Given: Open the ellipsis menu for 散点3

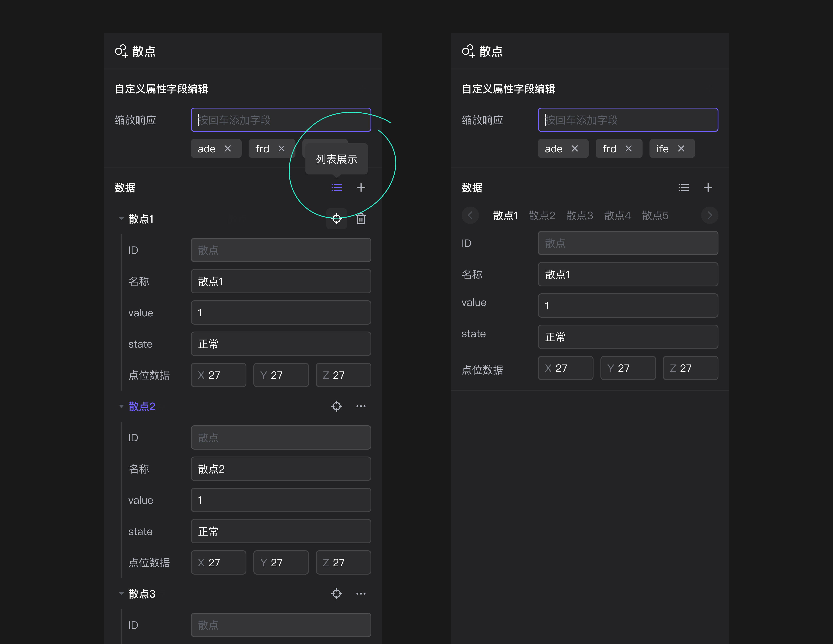Looking at the screenshot, I should (361, 594).
